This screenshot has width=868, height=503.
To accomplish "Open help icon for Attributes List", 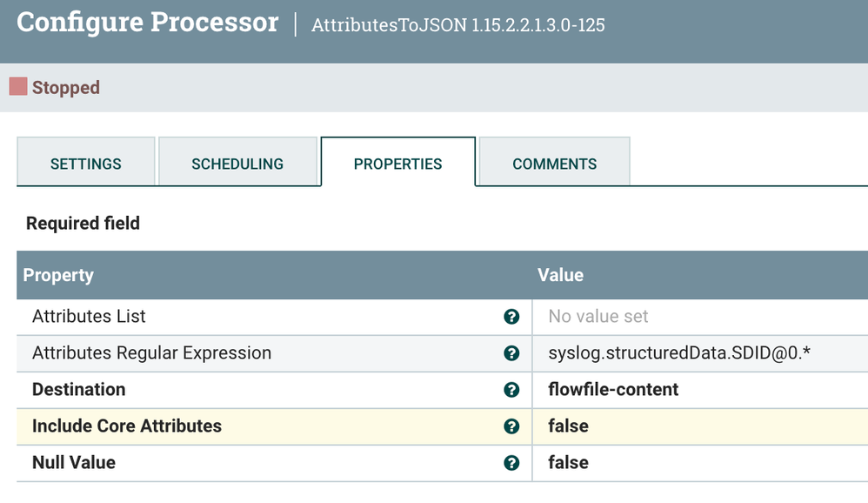I will pos(511,316).
